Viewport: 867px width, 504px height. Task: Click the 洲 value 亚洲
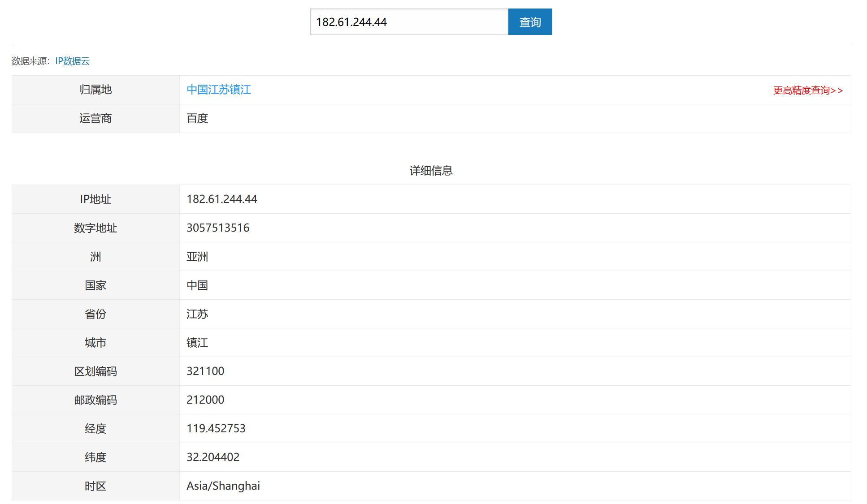[x=197, y=256]
